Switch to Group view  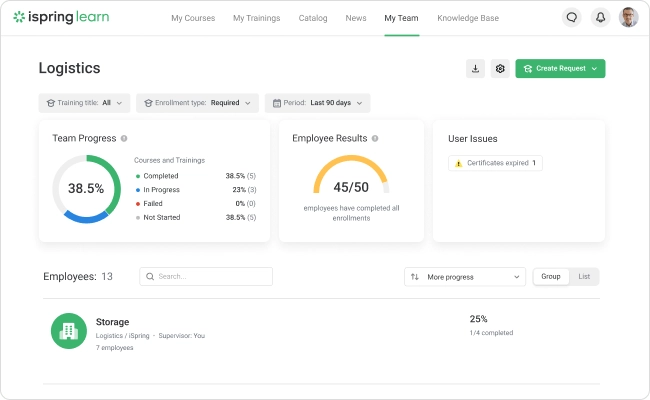coord(550,276)
